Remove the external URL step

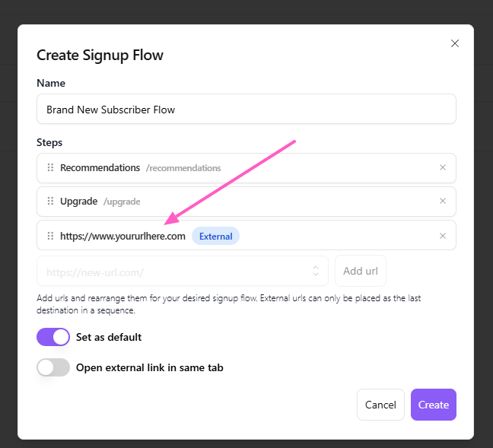tap(442, 236)
